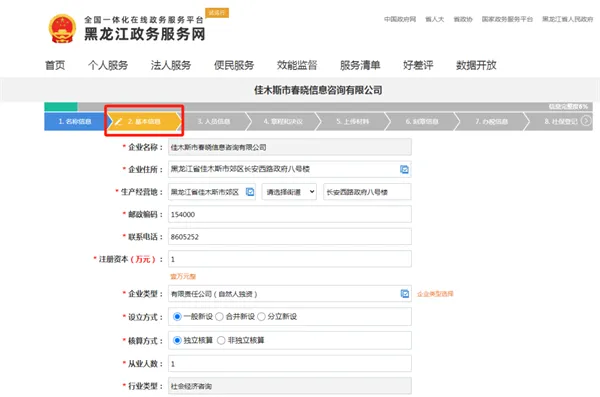Click the 生产经营地 region field

(x=212, y=192)
